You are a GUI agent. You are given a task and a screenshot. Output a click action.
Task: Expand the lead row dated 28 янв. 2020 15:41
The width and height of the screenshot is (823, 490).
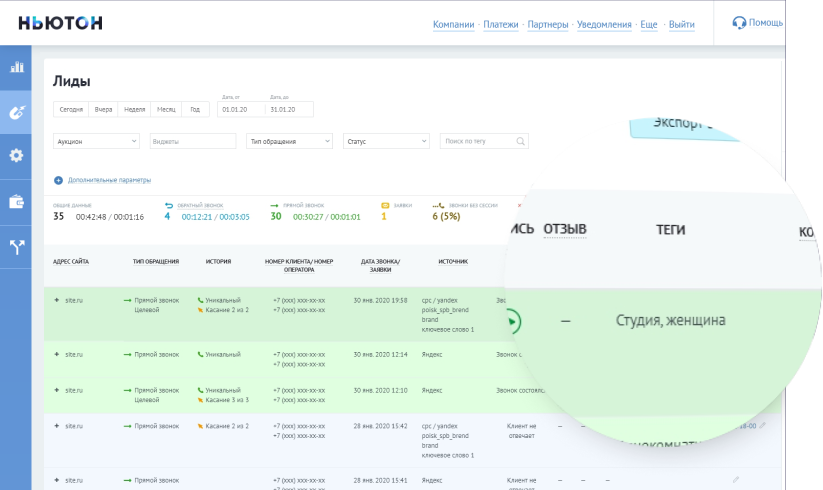[x=57, y=480]
